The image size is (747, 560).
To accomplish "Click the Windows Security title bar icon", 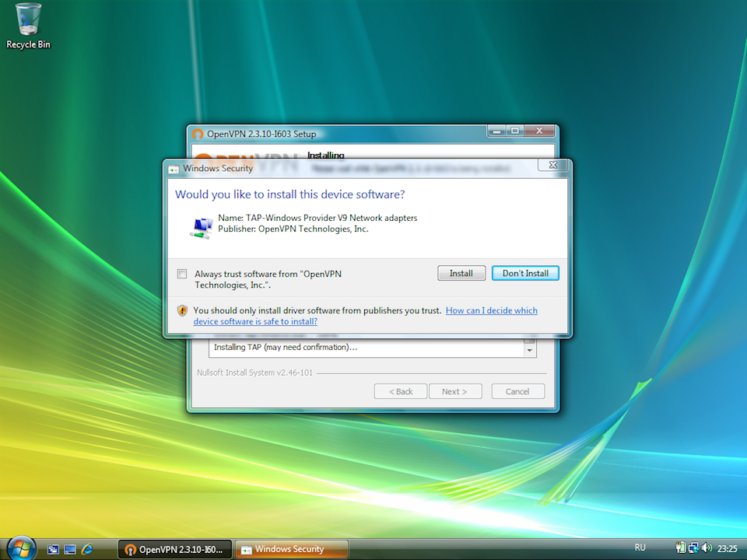I will point(174,169).
